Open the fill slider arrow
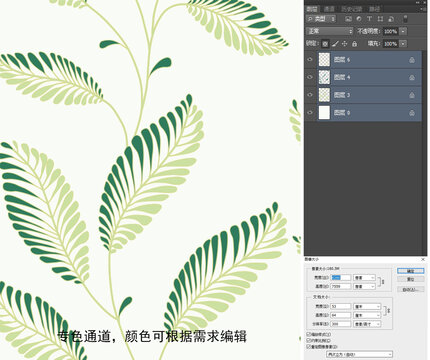430x360 pixels. [x=403, y=44]
